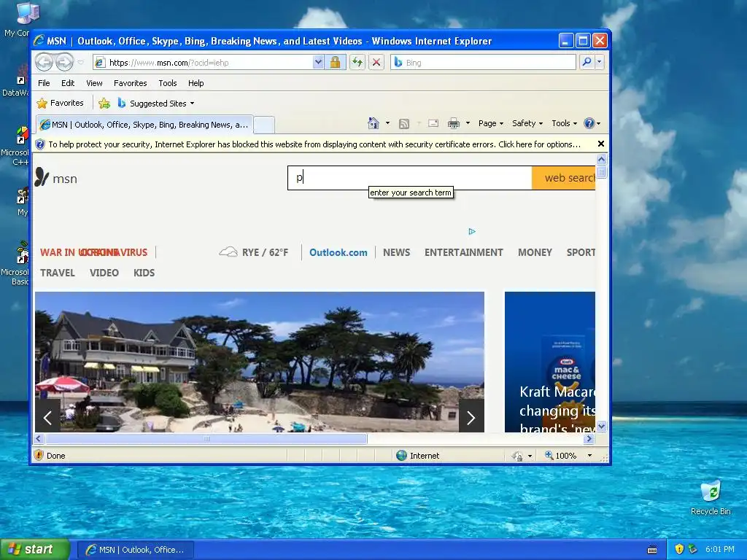This screenshot has height=560, width=747.
Task: Open the ENTERTAINMENT section link
Action: (x=463, y=252)
